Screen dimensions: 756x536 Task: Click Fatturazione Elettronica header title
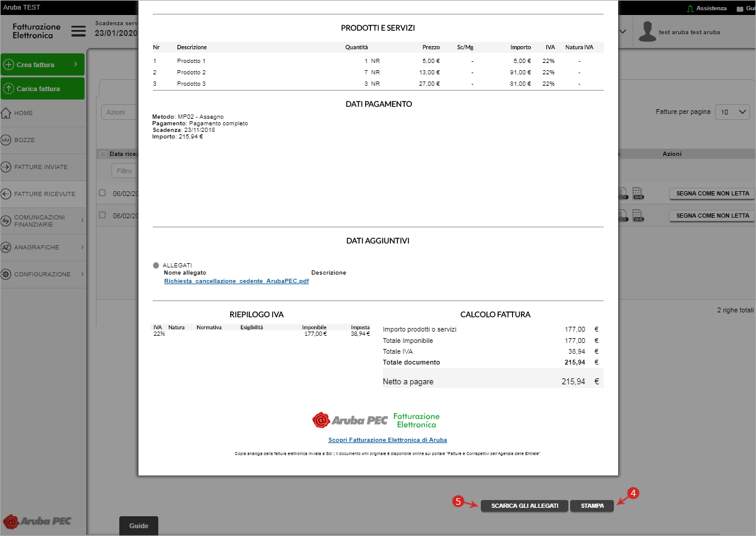click(x=37, y=31)
